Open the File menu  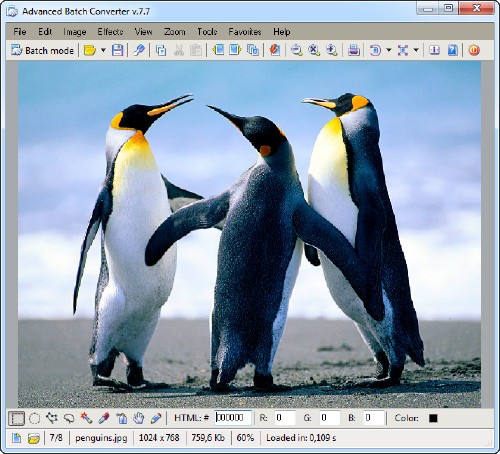point(20,32)
